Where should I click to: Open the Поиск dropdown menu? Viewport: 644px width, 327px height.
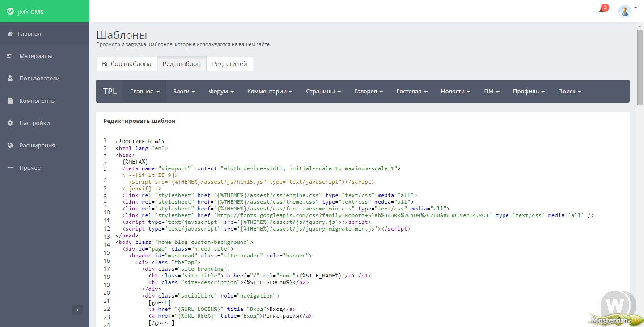[x=570, y=91]
